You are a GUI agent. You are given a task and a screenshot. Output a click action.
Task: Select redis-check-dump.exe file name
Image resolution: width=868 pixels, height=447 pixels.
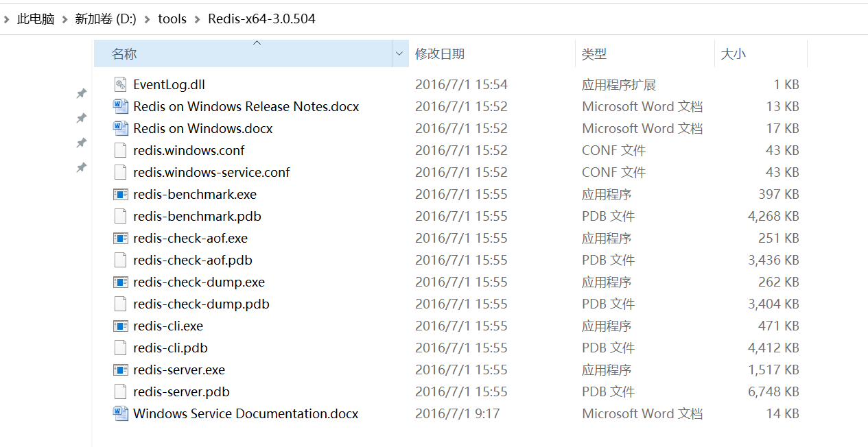[199, 282]
